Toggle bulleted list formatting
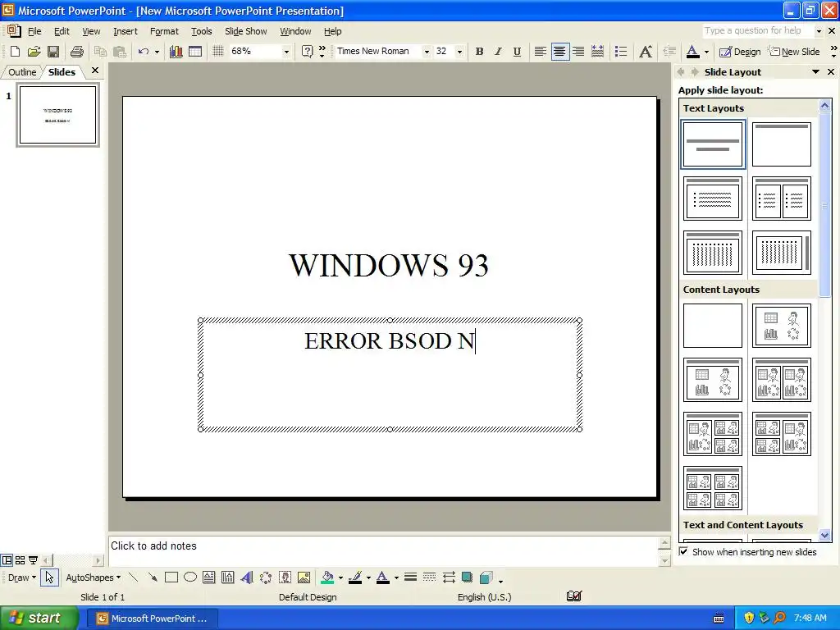 [621, 52]
